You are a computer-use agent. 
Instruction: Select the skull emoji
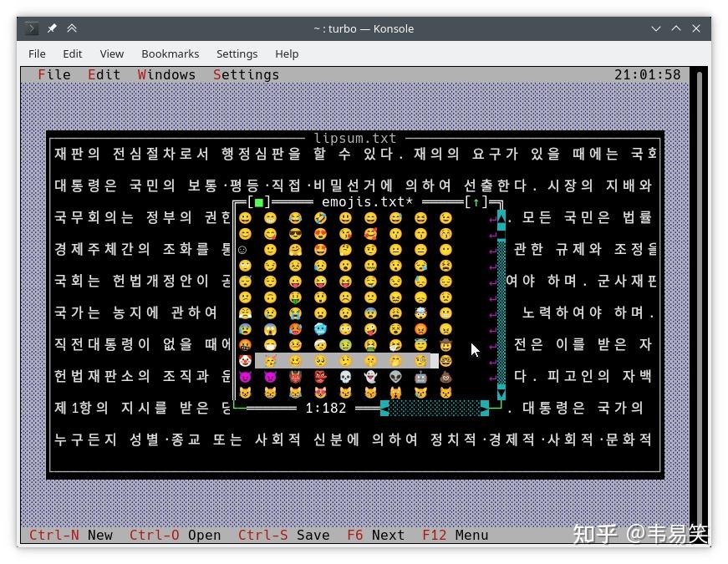click(345, 377)
